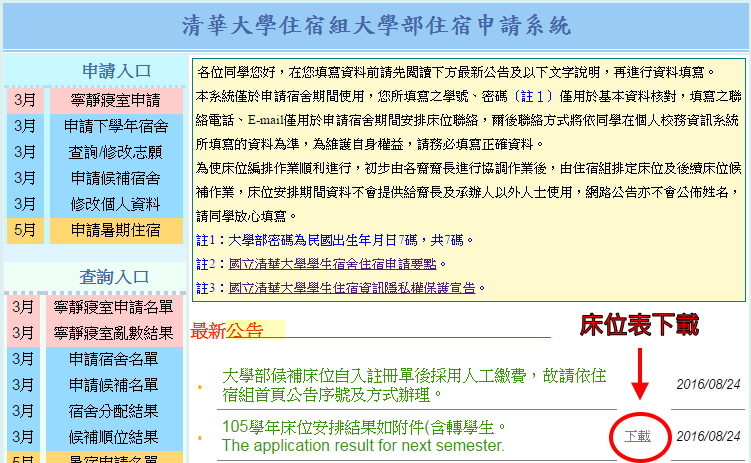751x463 pixels.
Task: Click 3月 label beside 宿舍分配結果
Action: click(x=23, y=411)
